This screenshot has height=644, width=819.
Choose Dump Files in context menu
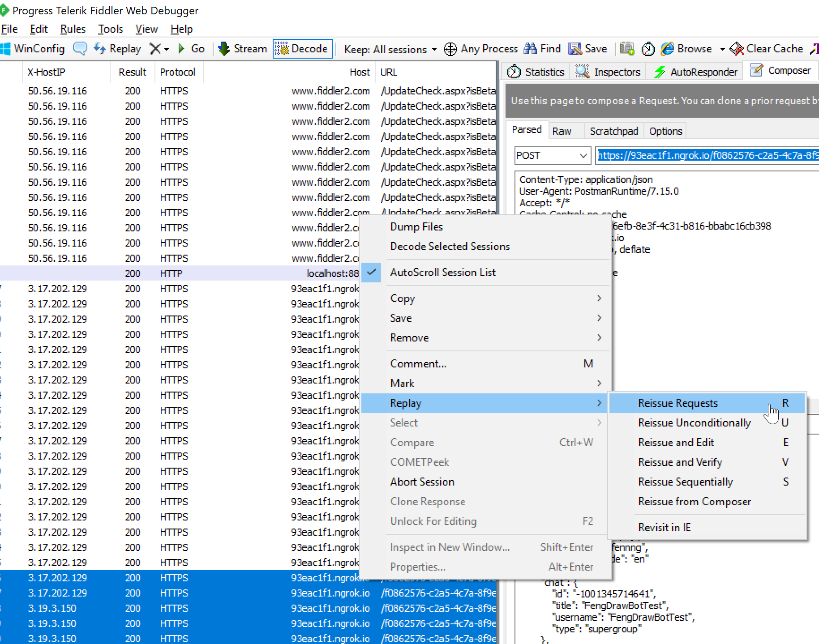click(x=485, y=227)
